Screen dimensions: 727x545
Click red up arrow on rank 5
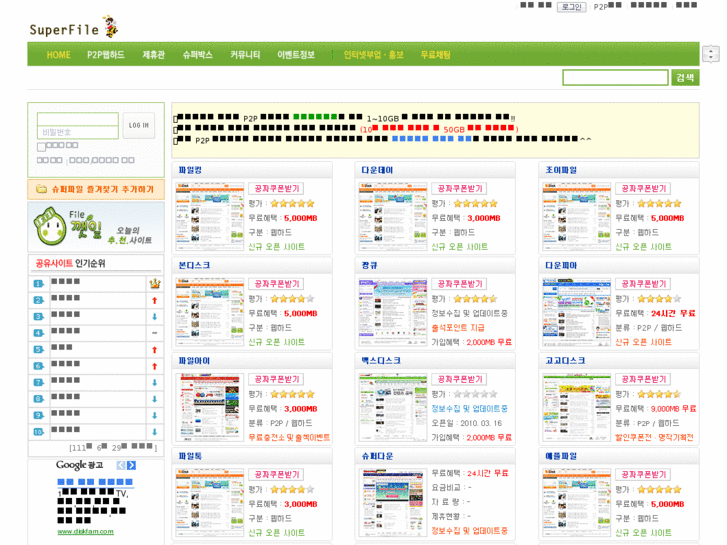155,350
